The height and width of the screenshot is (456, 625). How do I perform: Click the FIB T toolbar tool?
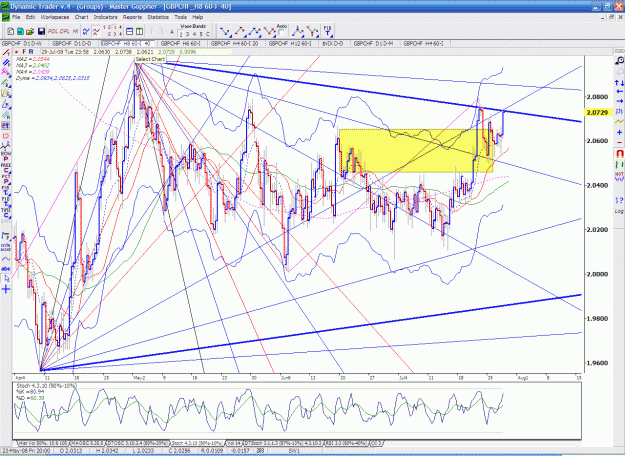tap(328, 31)
